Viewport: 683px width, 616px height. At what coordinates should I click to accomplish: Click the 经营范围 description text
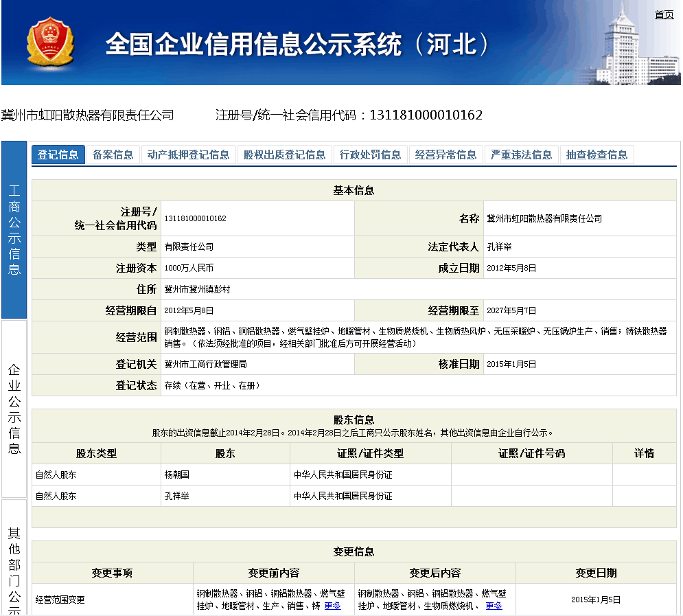(x=415, y=338)
